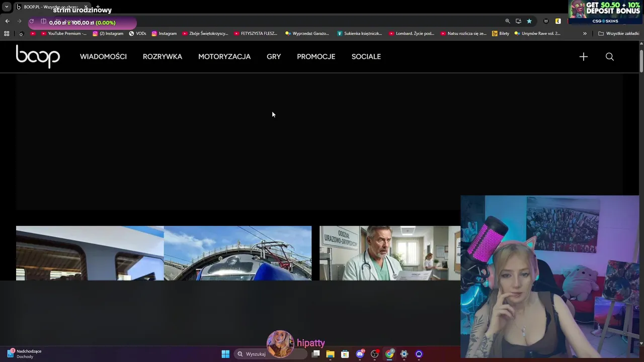Close the BOOP.PL tab
The width and height of the screenshot is (644, 362).
[x=86, y=7]
